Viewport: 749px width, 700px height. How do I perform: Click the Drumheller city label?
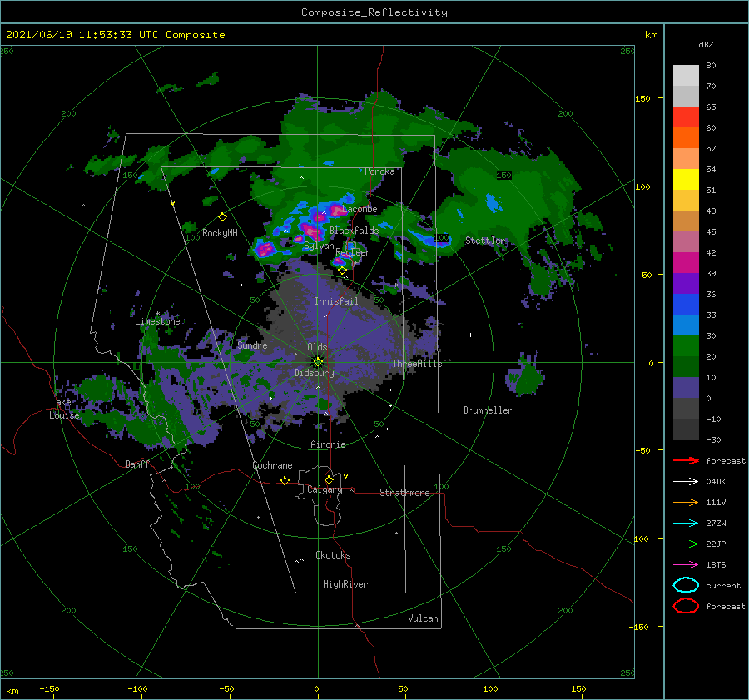[x=488, y=410]
